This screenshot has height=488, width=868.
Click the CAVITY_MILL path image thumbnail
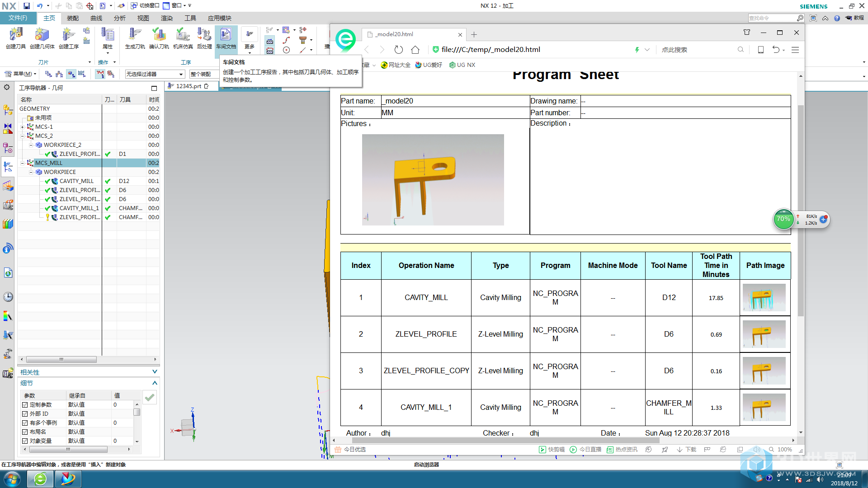tap(764, 298)
